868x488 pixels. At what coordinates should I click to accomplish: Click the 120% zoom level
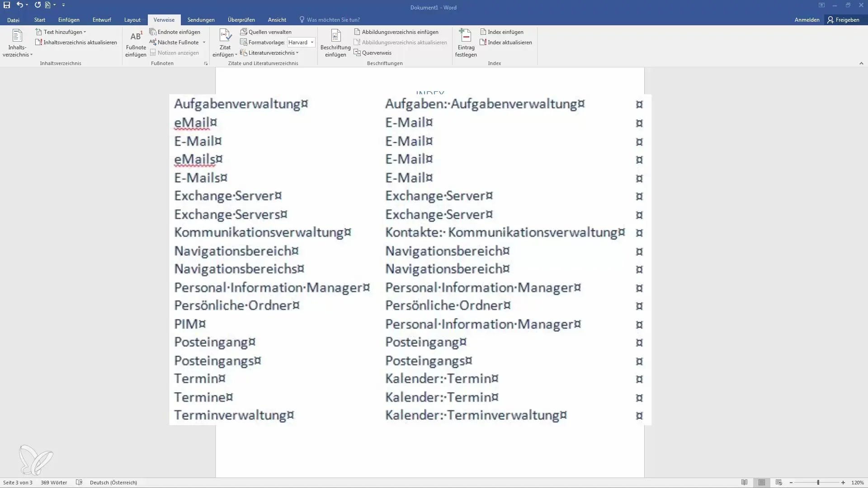[858, 483]
